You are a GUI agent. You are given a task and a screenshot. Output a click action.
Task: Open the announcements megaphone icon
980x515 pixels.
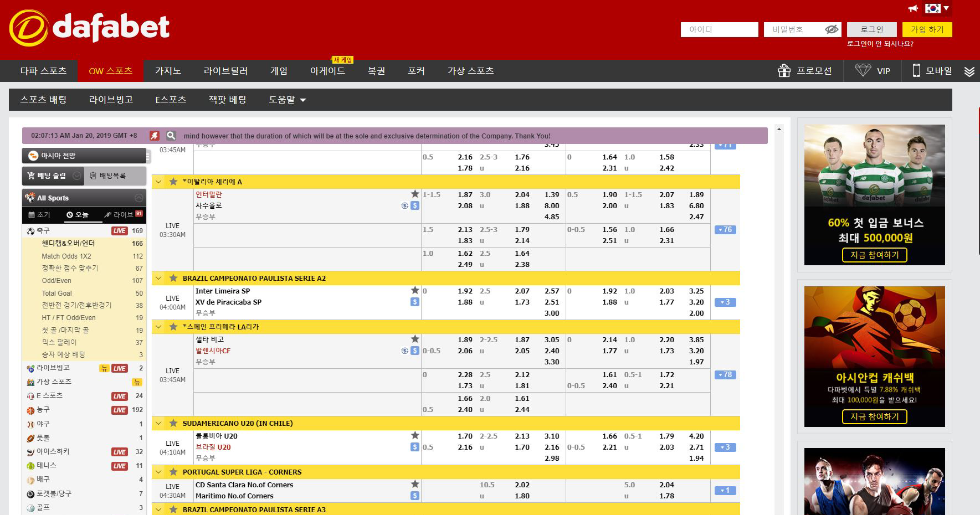pos(914,8)
